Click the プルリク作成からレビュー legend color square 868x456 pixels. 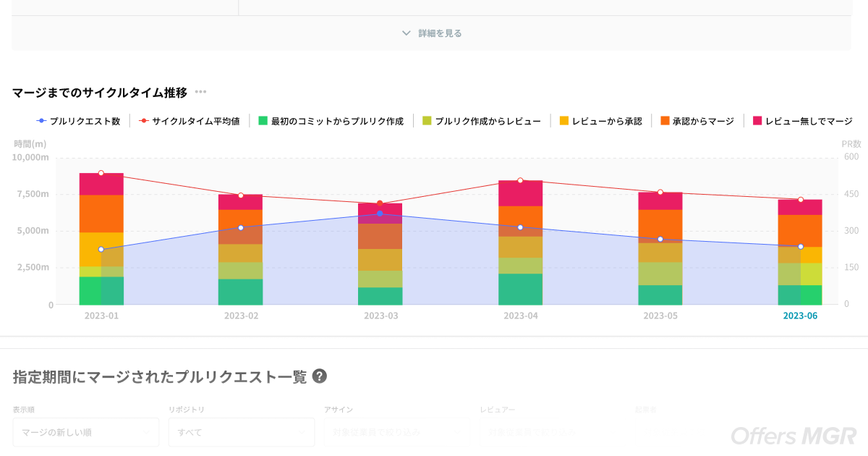[427, 121]
